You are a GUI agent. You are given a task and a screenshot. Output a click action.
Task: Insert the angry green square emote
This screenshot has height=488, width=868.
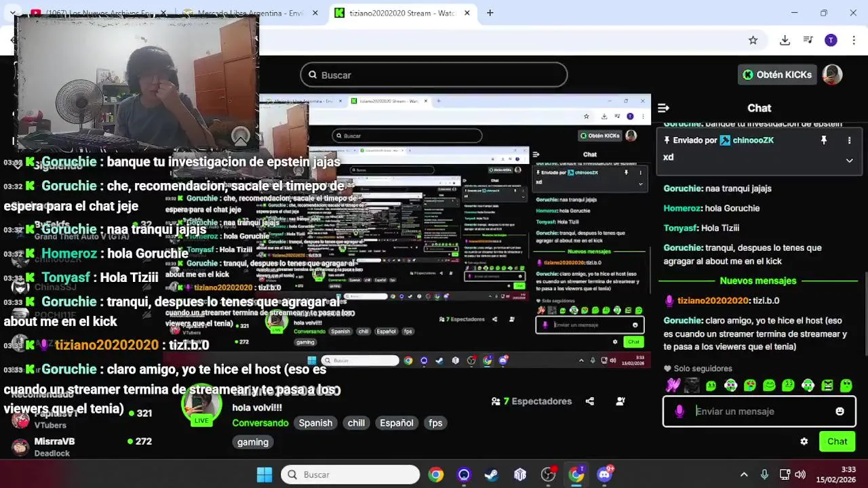(x=827, y=386)
